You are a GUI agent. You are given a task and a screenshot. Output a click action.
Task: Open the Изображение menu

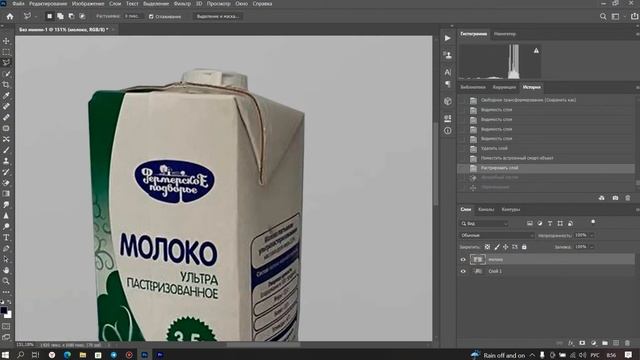pos(88,4)
